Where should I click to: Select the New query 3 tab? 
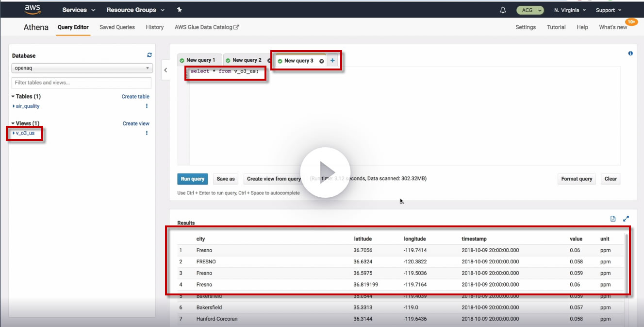point(298,61)
